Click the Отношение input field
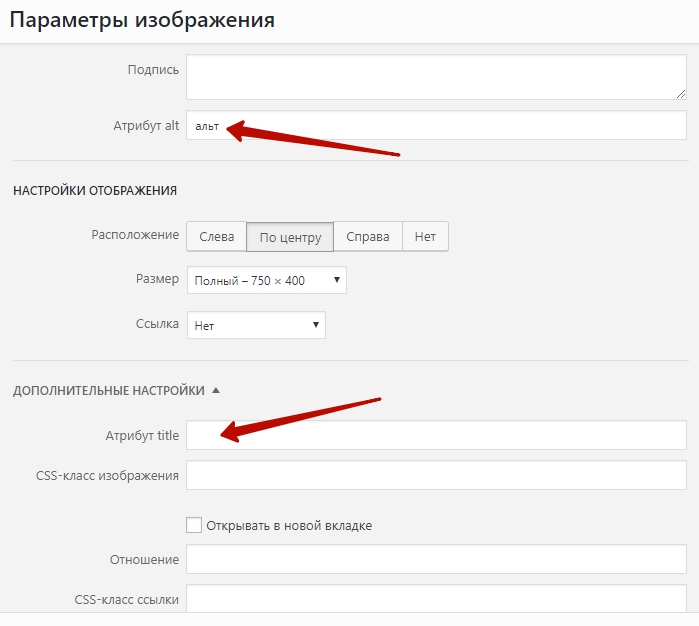Image resolution: width=699 pixels, height=626 pixels. 436,559
